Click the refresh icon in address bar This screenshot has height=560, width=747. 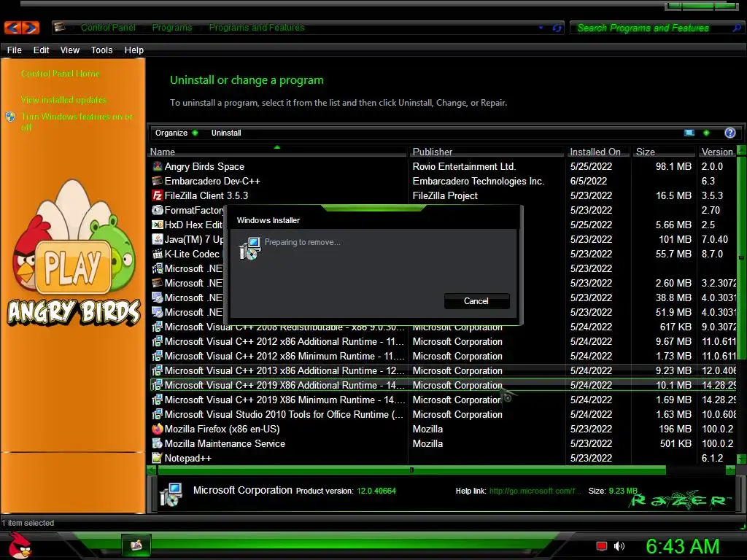(557, 28)
